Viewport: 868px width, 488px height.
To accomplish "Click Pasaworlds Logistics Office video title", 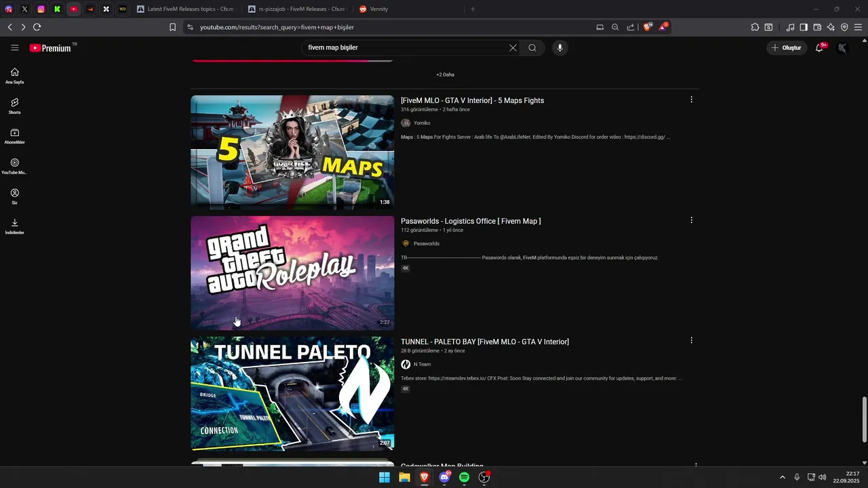I will [x=471, y=221].
